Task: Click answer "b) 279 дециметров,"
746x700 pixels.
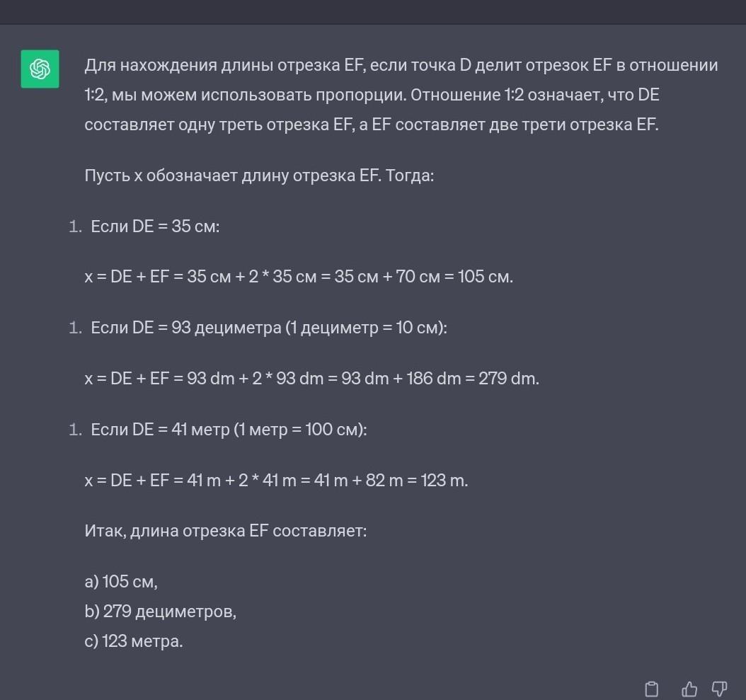Action: tap(160, 612)
